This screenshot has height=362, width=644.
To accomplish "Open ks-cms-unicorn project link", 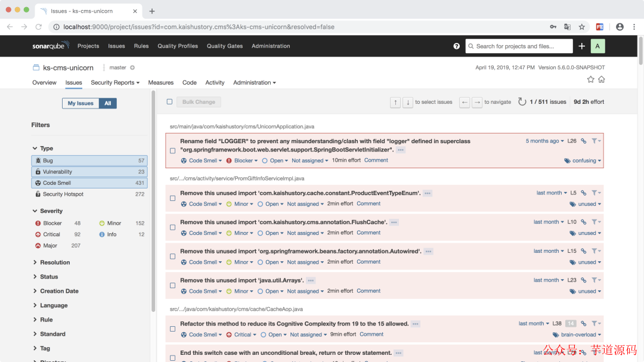I will point(68,67).
